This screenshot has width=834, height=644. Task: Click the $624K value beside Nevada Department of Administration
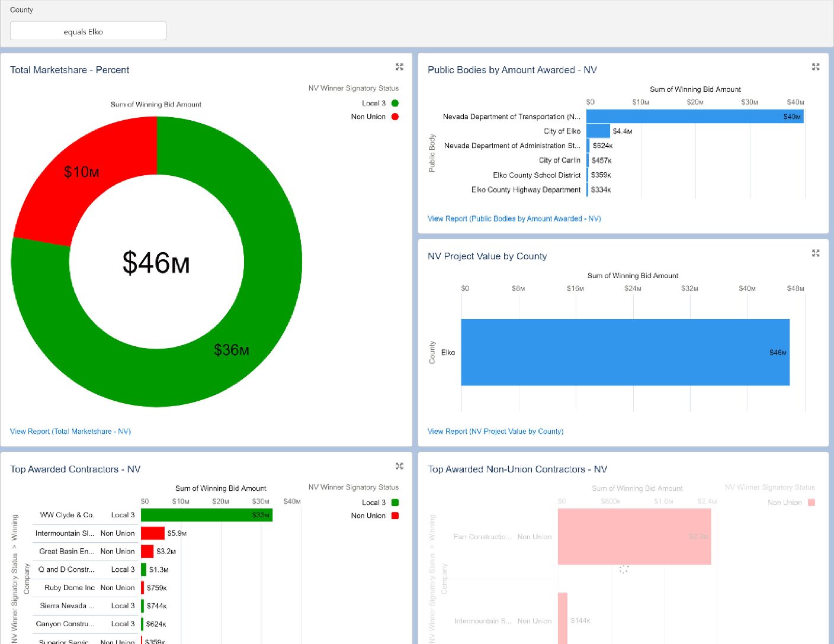(602, 146)
